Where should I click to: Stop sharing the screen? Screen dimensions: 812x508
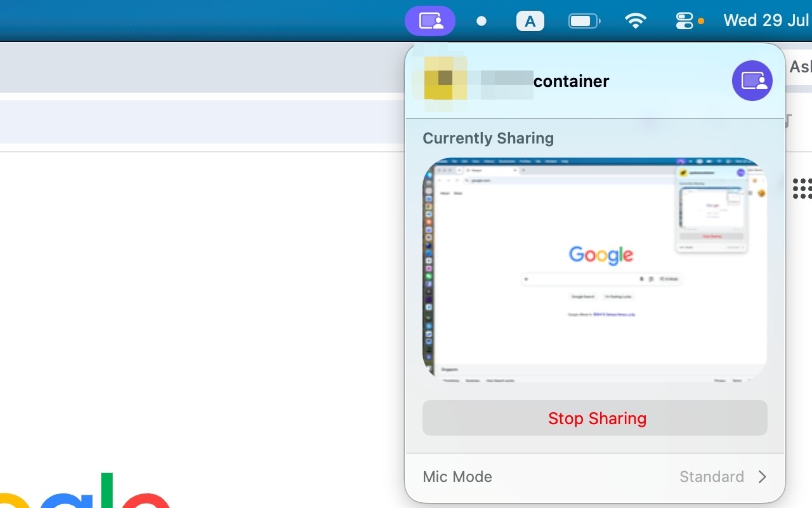595,418
